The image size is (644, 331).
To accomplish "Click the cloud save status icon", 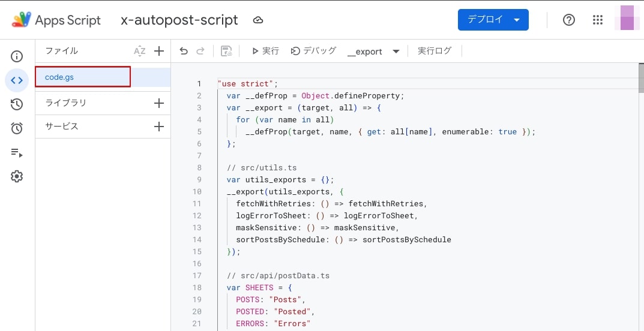I will [x=258, y=20].
